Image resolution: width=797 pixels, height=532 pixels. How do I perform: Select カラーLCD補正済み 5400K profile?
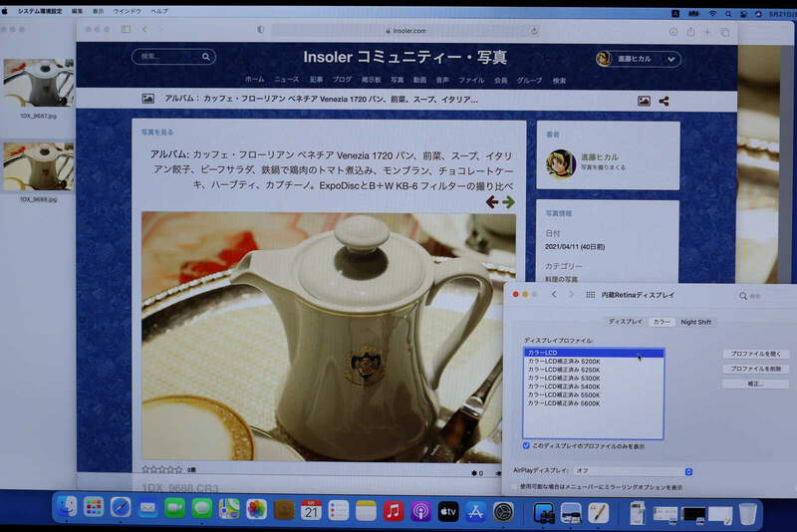tap(564, 387)
